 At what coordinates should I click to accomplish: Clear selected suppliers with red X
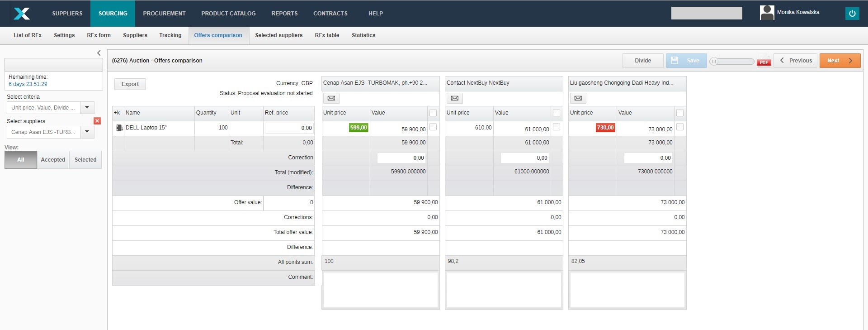point(97,121)
